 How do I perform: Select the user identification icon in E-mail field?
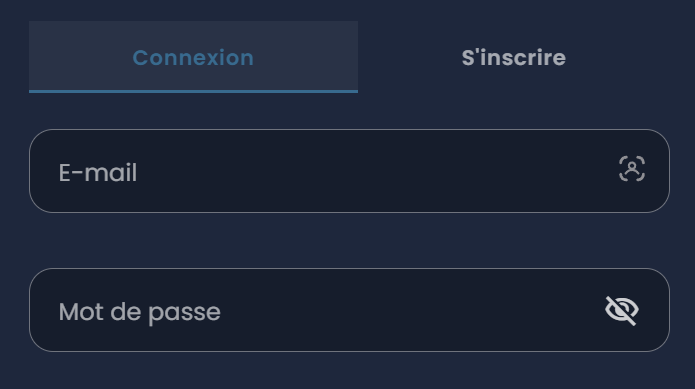[632, 168]
